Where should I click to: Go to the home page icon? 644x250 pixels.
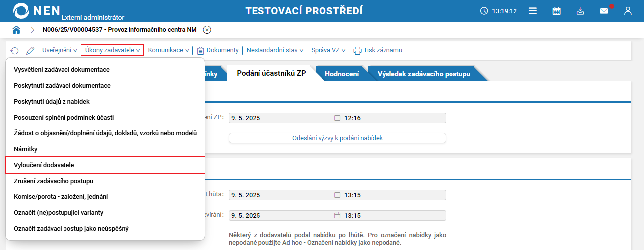(x=16, y=30)
